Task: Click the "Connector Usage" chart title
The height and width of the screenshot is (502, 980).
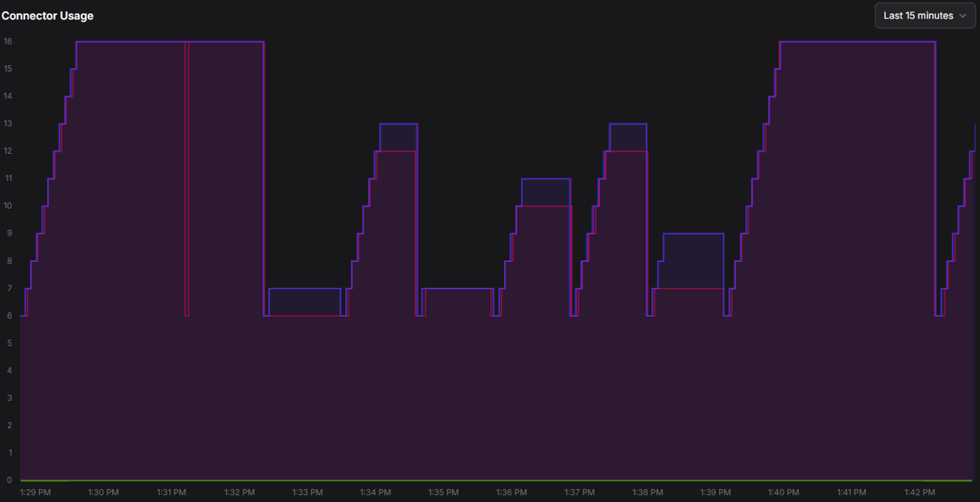Action: (48, 17)
